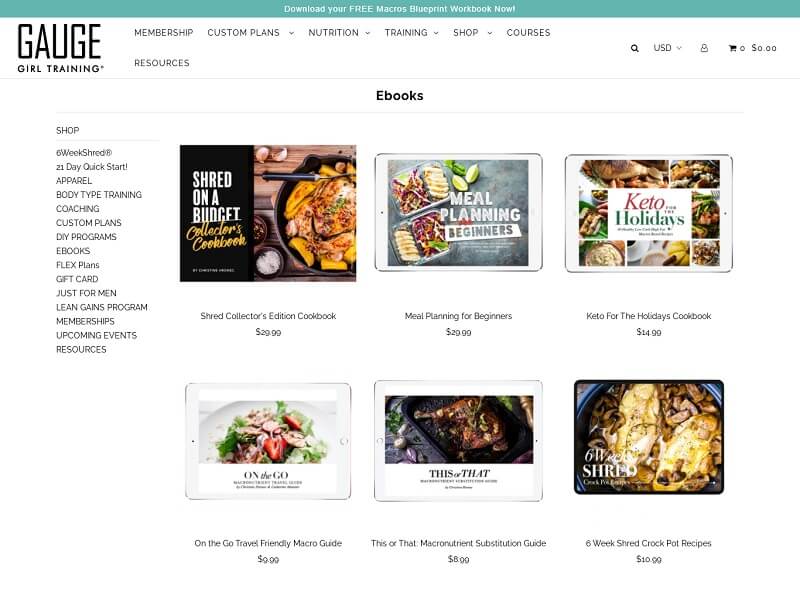The height and width of the screenshot is (600, 800).
Task: Open the On the Go guide thumbnail
Action: pos(268,440)
